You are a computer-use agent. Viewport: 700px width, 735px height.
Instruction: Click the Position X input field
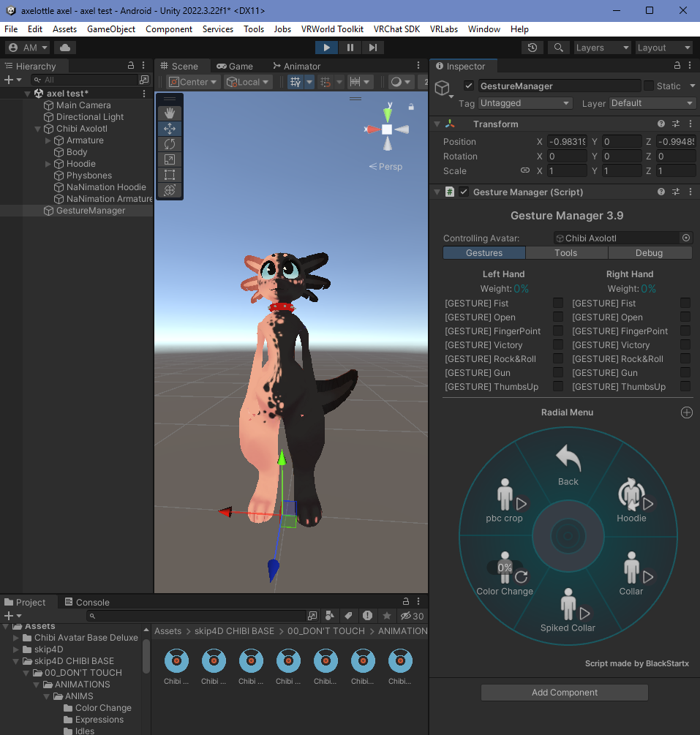pyautogui.click(x=567, y=142)
